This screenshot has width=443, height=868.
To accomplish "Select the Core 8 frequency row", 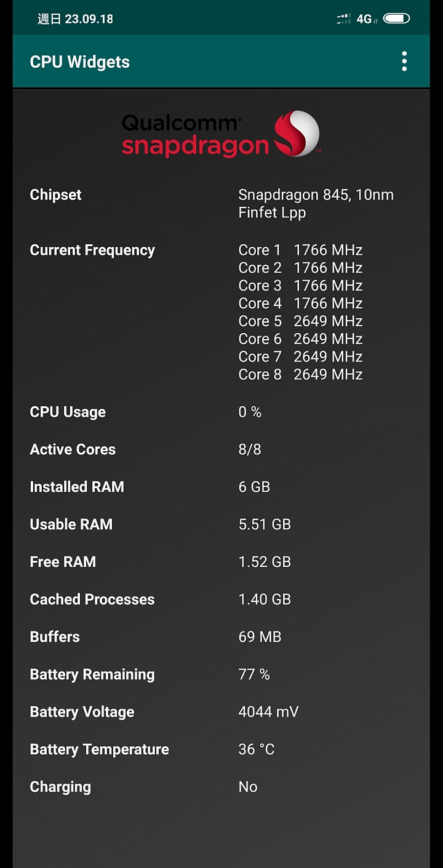I will tap(300, 374).
